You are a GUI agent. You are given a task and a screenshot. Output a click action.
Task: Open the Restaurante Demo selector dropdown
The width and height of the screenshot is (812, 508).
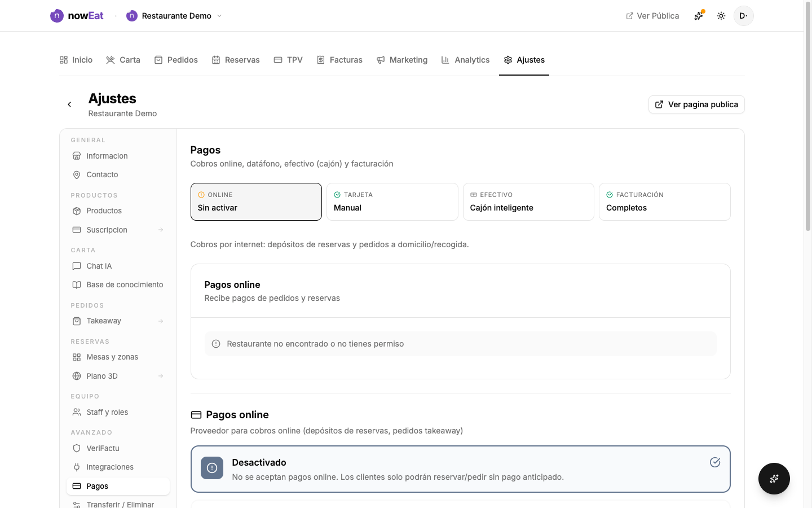(174, 16)
